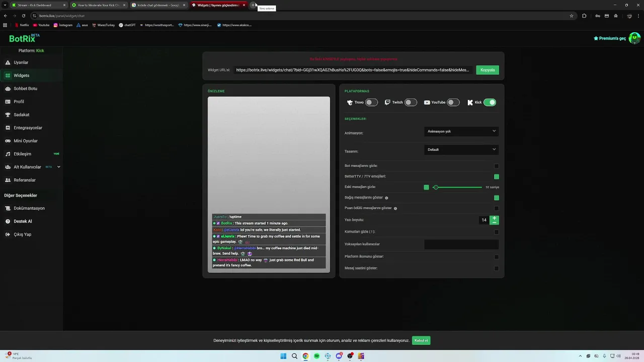The height and width of the screenshot is (362, 644).
Task: Disable the Kick platform toggle
Action: [x=490, y=103]
